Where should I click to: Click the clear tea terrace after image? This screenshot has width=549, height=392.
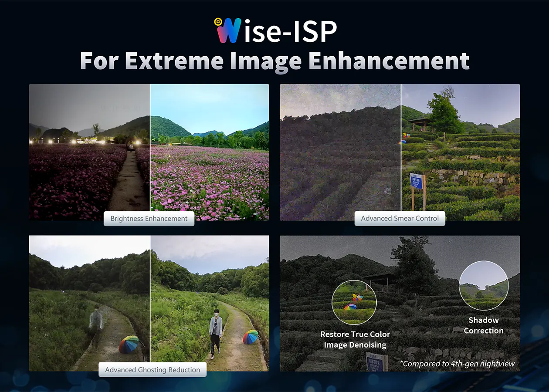coord(461,152)
